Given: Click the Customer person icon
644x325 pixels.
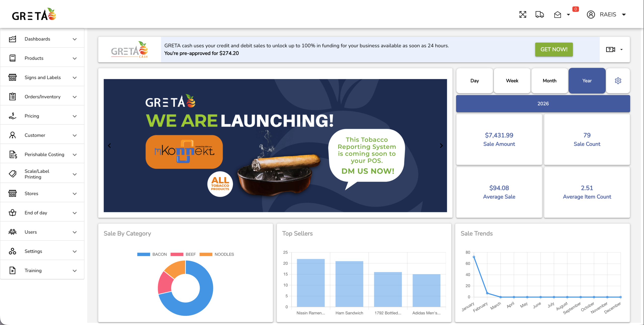Looking at the screenshot, I should (13, 135).
